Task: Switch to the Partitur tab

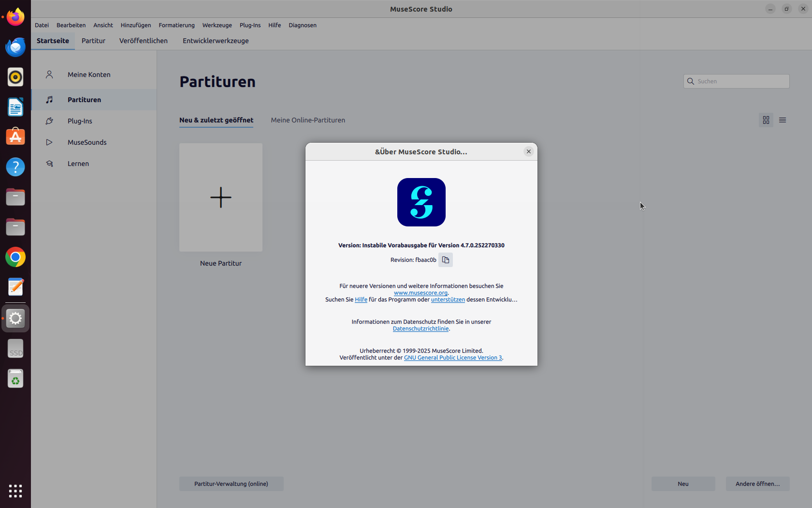Action: pos(93,41)
